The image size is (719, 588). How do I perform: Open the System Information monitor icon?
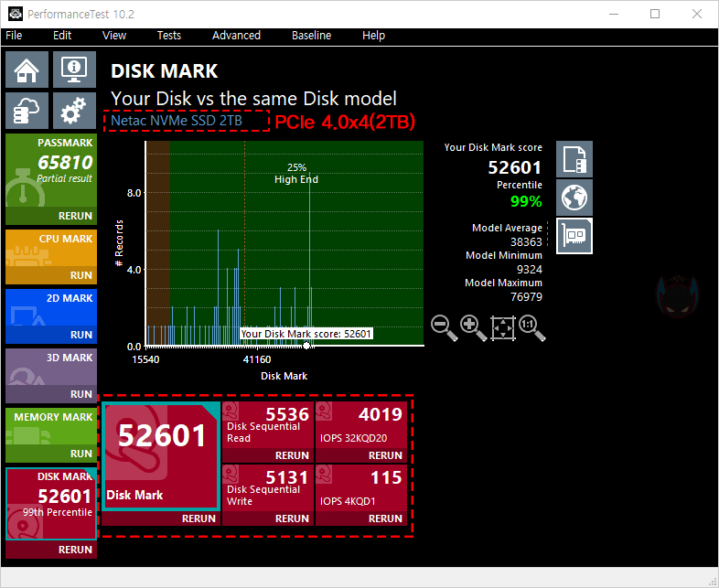point(74,69)
